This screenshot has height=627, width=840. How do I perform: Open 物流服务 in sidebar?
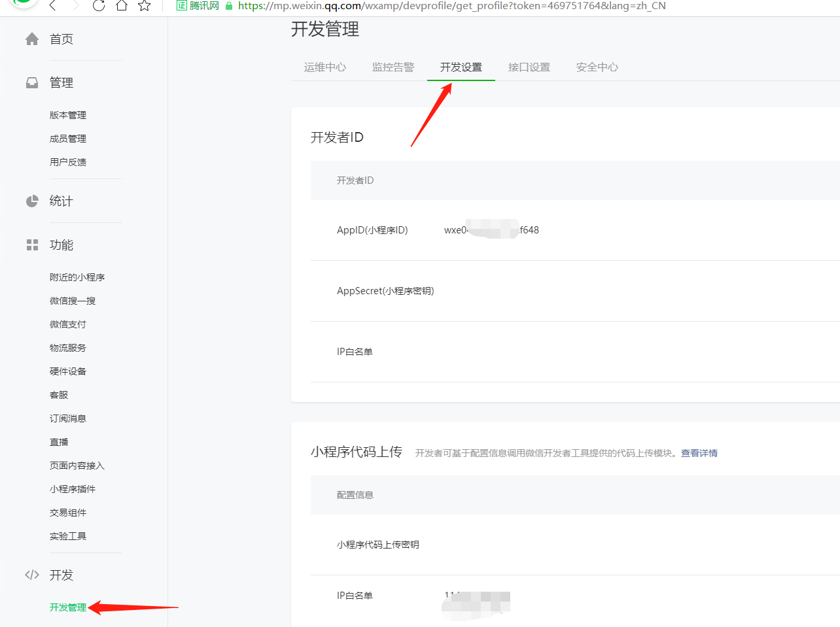[x=68, y=348]
